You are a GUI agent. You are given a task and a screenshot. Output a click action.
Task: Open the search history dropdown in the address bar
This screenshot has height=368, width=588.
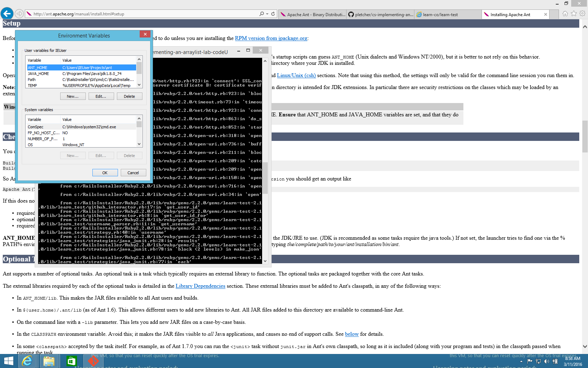(268, 14)
